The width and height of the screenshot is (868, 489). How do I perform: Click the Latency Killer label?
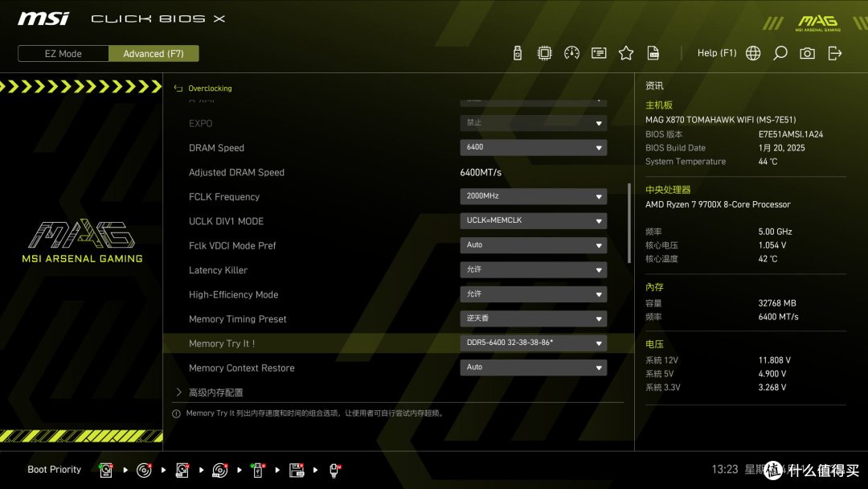click(x=218, y=270)
